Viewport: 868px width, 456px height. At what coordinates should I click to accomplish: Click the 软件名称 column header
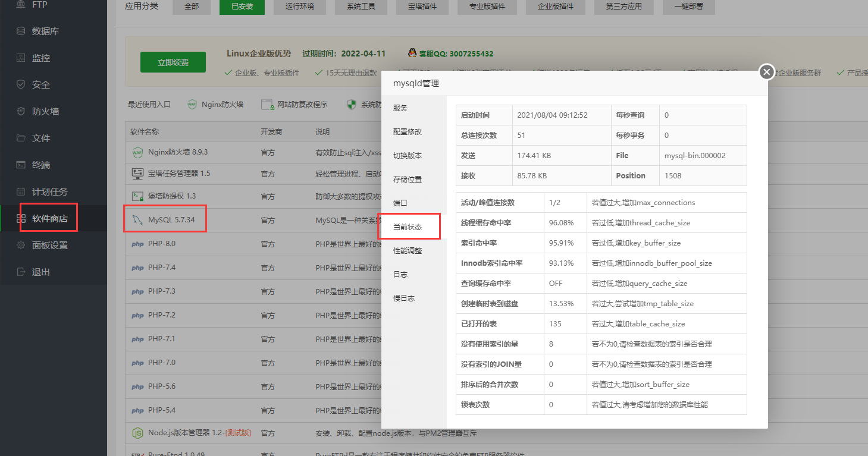[145, 132]
